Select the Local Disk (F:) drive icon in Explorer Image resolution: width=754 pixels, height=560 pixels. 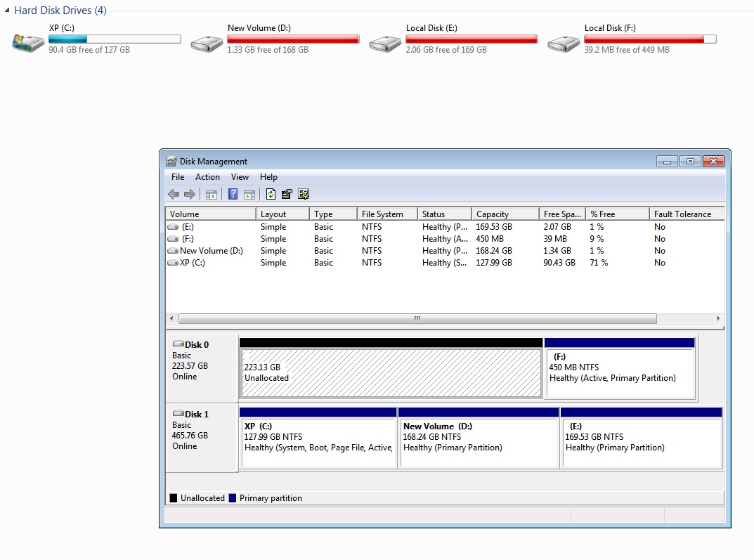click(564, 44)
